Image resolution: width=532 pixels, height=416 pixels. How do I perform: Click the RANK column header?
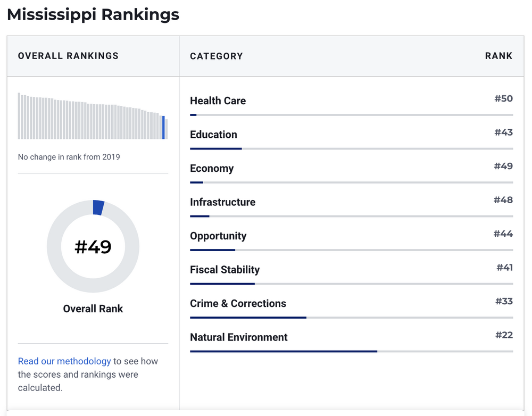coord(498,56)
